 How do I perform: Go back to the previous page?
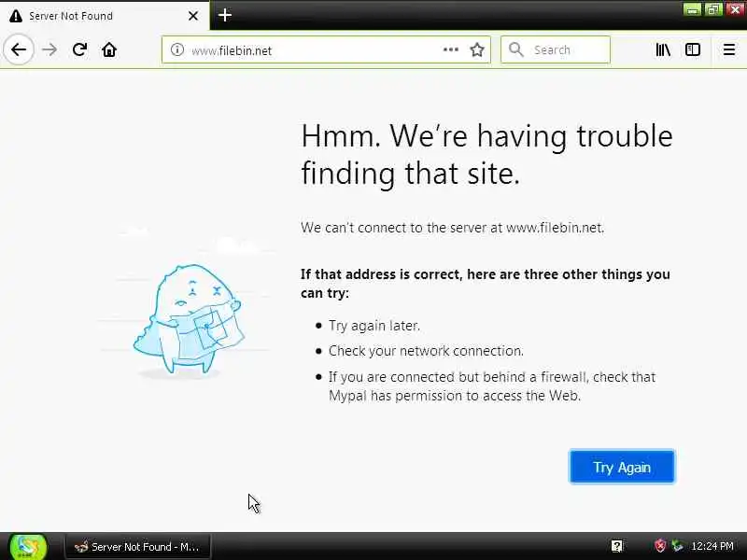tap(19, 49)
